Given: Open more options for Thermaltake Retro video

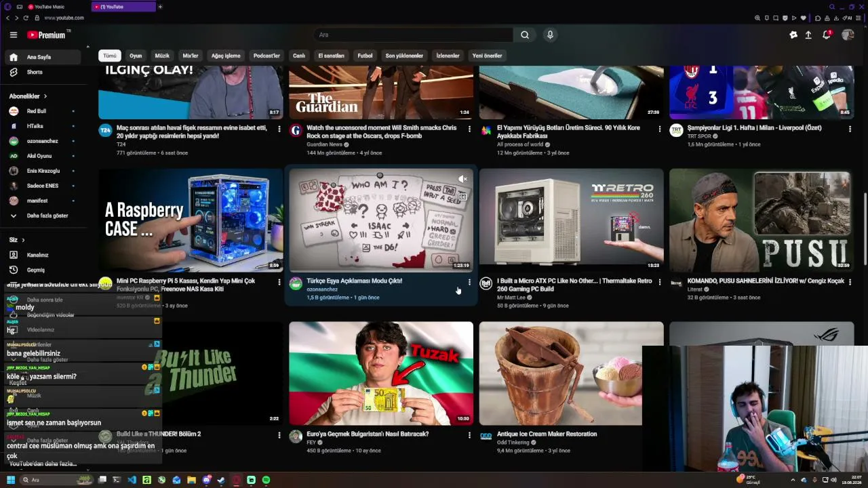Looking at the screenshot, I should (660, 282).
